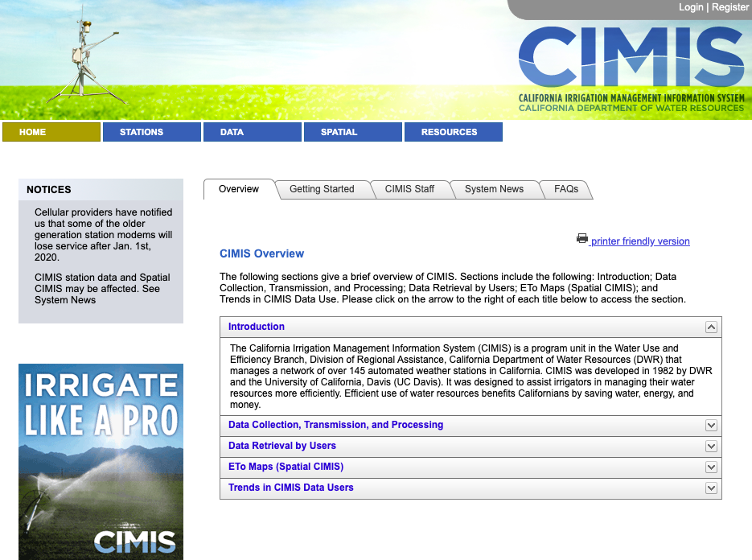Expand the ETo Maps (Spatial CIMIS) arrow
The height and width of the screenshot is (560, 752).
(x=711, y=467)
